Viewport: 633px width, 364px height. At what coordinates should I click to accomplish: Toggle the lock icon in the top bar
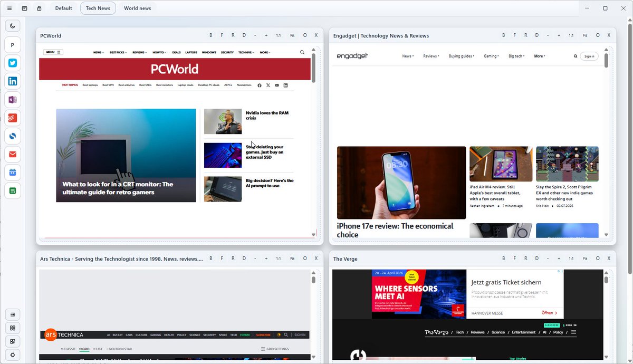[x=39, y=8]
